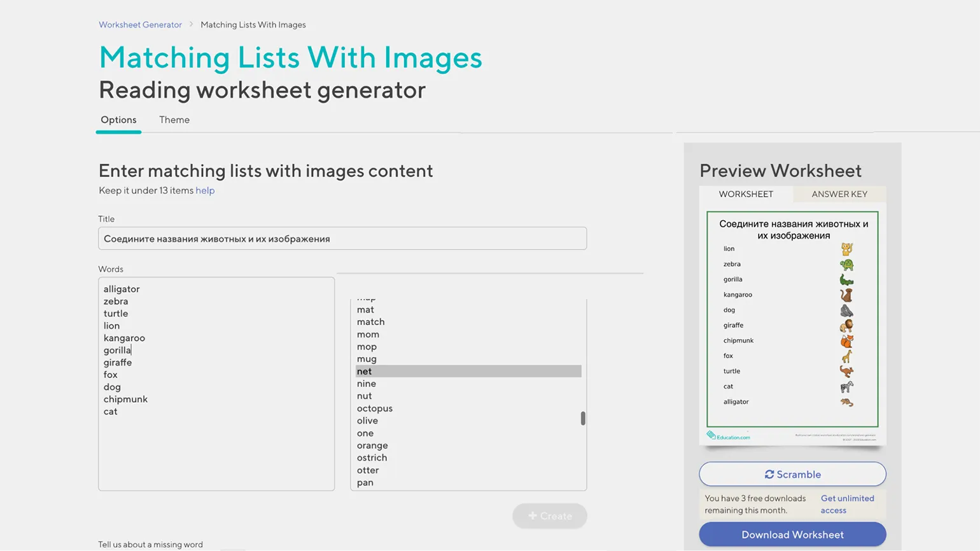Open the Answer Key preview tab
Screen dimensions: 980x551
[839, 194]
